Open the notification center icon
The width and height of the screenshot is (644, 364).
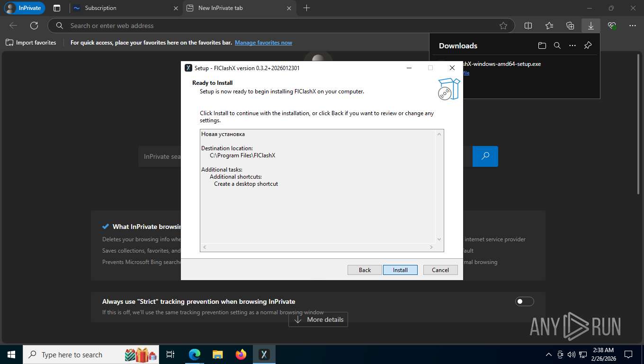pos(628,355)
